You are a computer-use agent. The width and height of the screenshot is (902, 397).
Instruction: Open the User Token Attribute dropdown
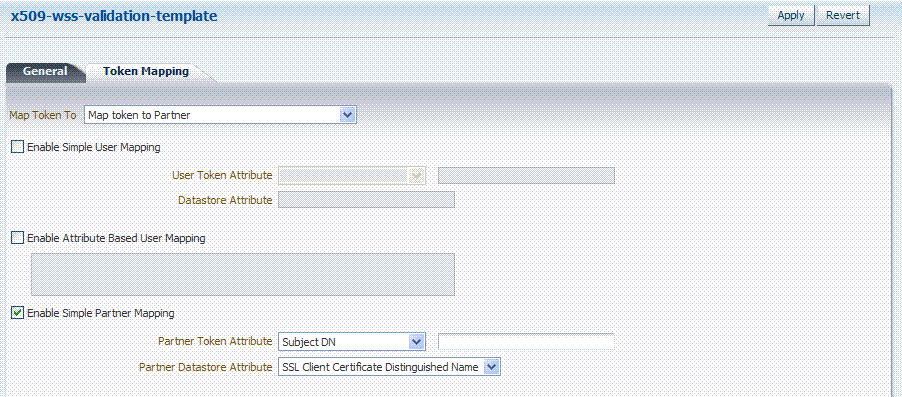(351, 175)
